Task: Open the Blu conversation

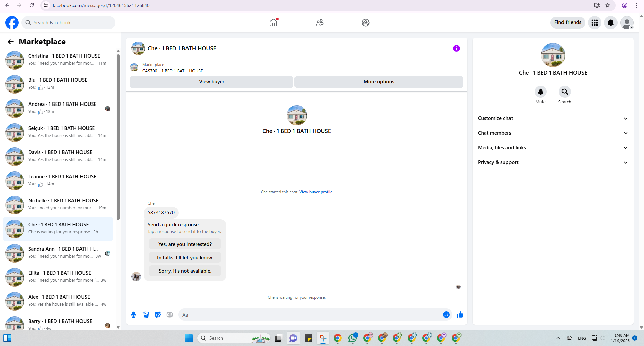Action: (58, 84)
